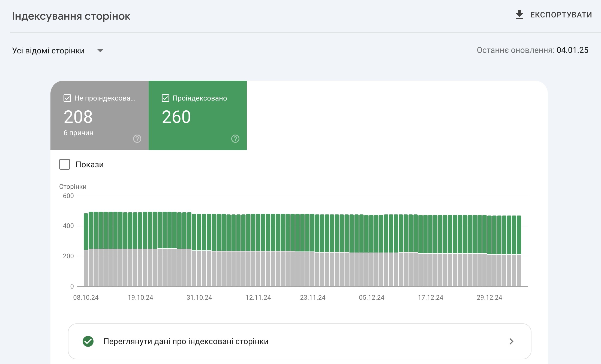Screen dimensions: 601x364
Task: Expand the Усі відомі сторінки dropdown arrow
Action: pyautogui.click(x=100, y=51)
